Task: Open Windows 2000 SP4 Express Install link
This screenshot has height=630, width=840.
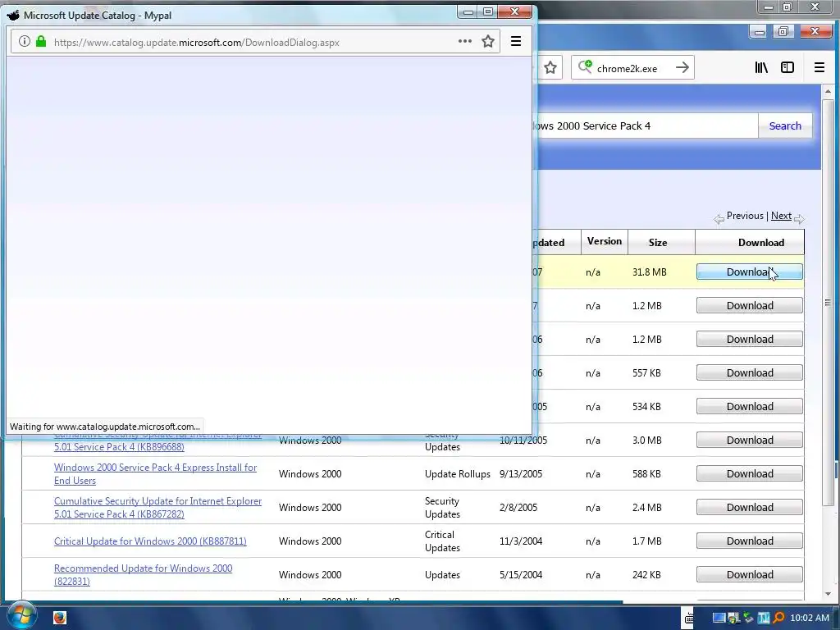Action: click(155, 474)
